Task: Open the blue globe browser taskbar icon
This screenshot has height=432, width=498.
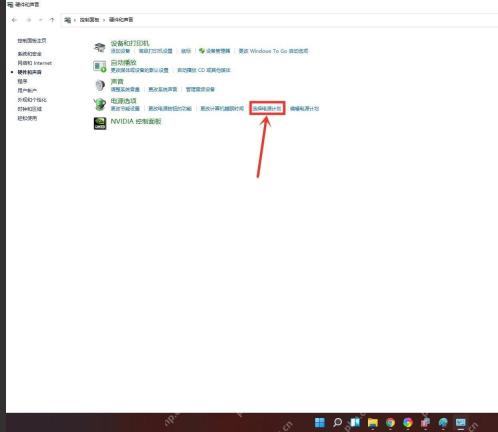Action: click(443, 423)
